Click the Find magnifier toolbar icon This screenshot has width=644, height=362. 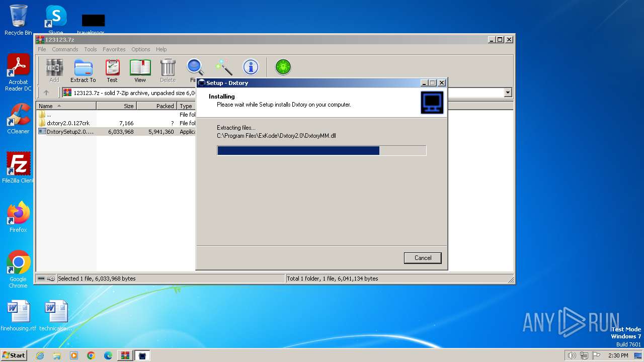[195, 67]
